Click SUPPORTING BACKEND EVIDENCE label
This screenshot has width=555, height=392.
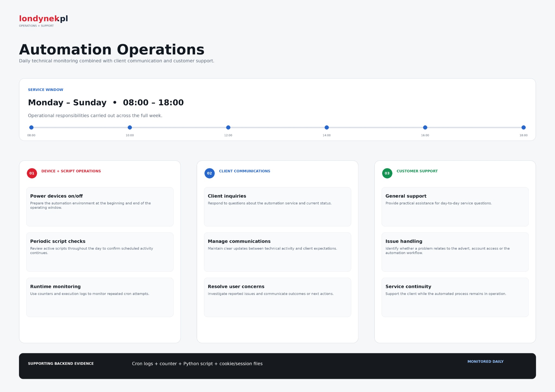(x=61, y=364)
